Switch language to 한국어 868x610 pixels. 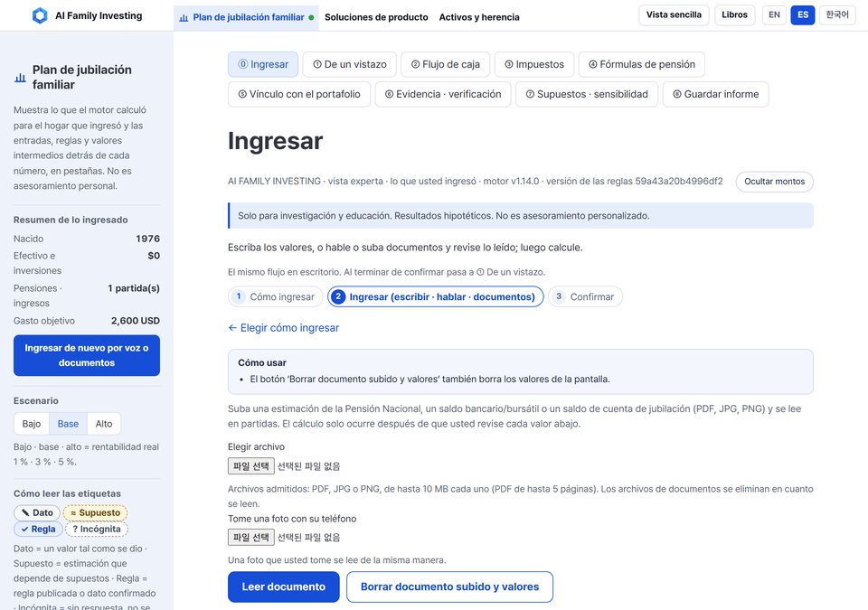click(837, 15)
